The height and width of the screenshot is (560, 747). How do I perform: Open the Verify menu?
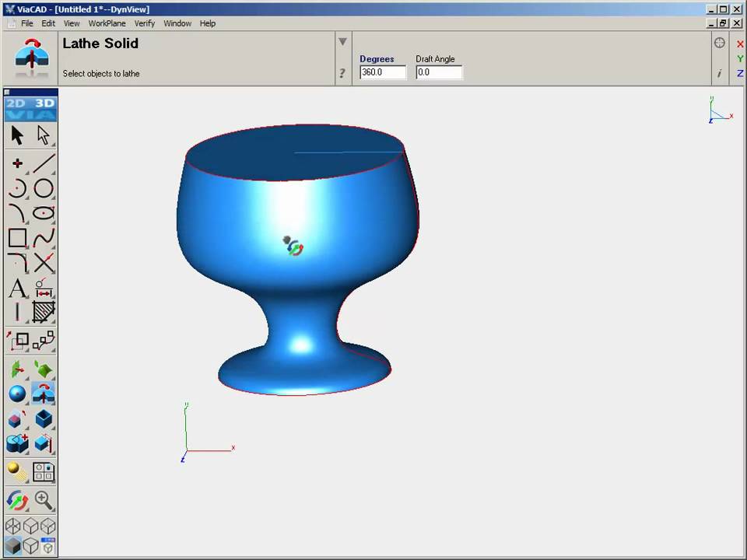pos(145,23)
